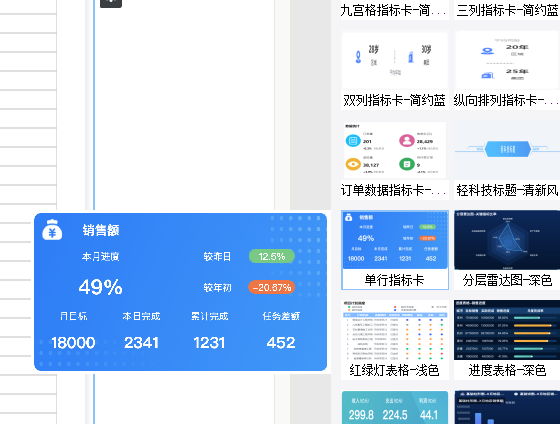
Task: Click the 单行指标卡 caption text
Action: pos(394,280)
